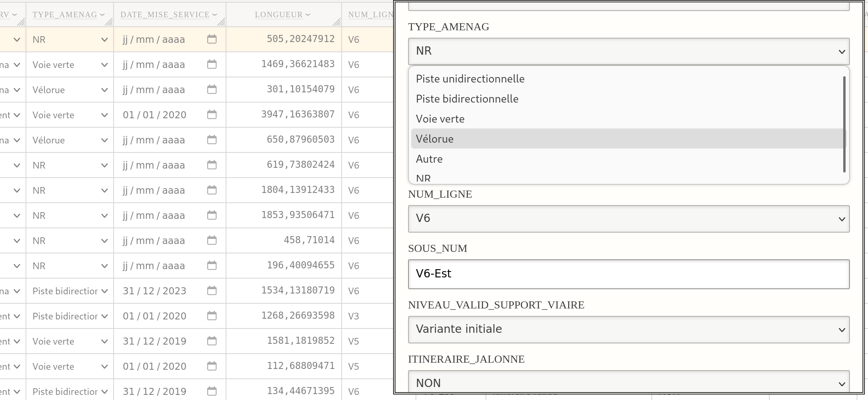
Task: Pick "Autre" from the dropdown list
Action: 429,159
